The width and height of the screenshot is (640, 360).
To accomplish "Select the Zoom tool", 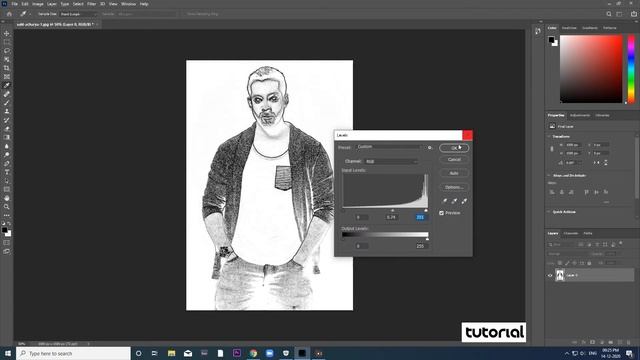I will (x=7, y=207).
